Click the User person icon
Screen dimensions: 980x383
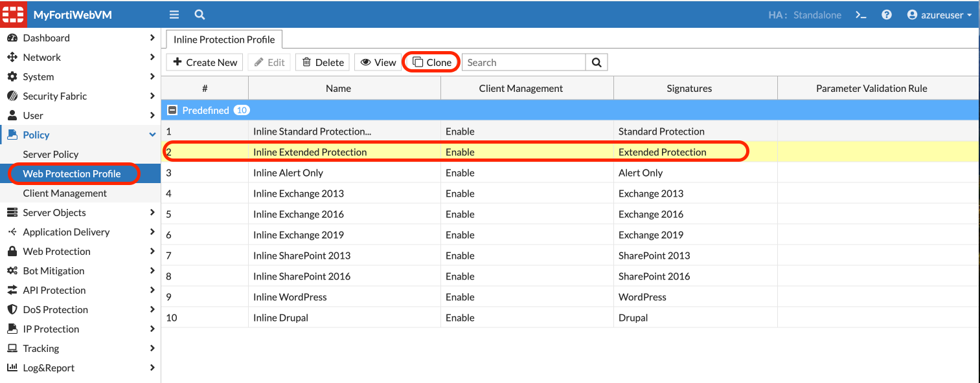[12, 116]
